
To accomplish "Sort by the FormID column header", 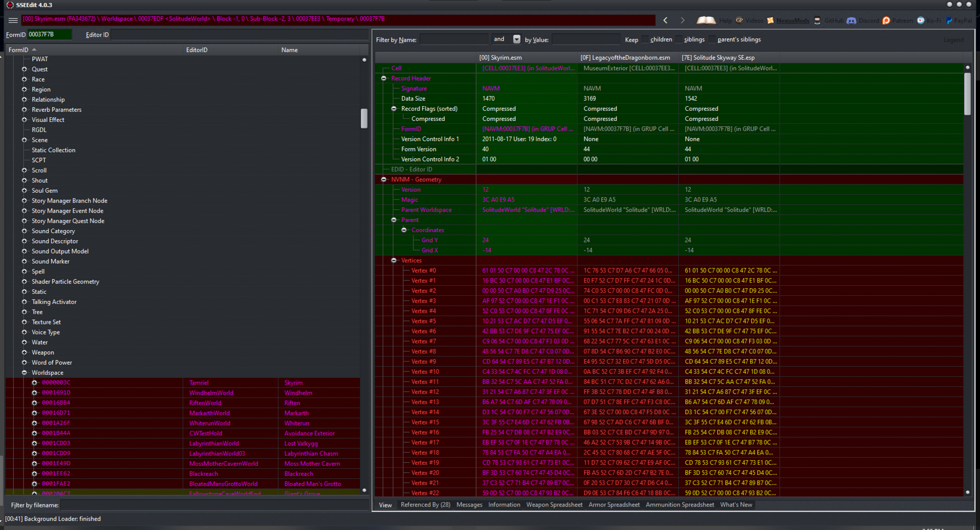I will (x=95, y=50).
